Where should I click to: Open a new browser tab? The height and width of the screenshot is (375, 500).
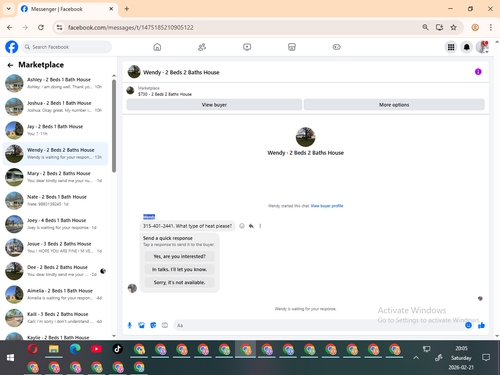pos(127,9)
